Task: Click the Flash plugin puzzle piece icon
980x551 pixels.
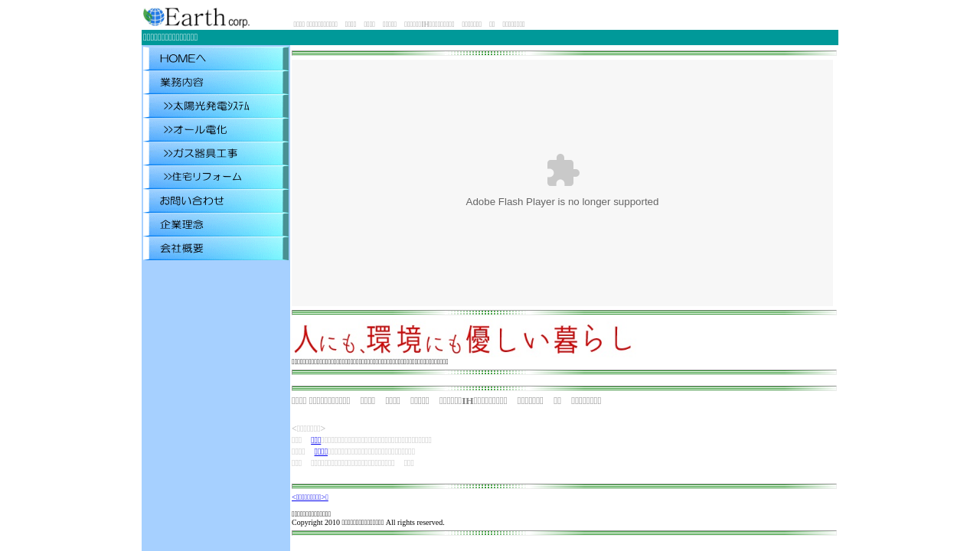Action: click(x=563, y=170)
